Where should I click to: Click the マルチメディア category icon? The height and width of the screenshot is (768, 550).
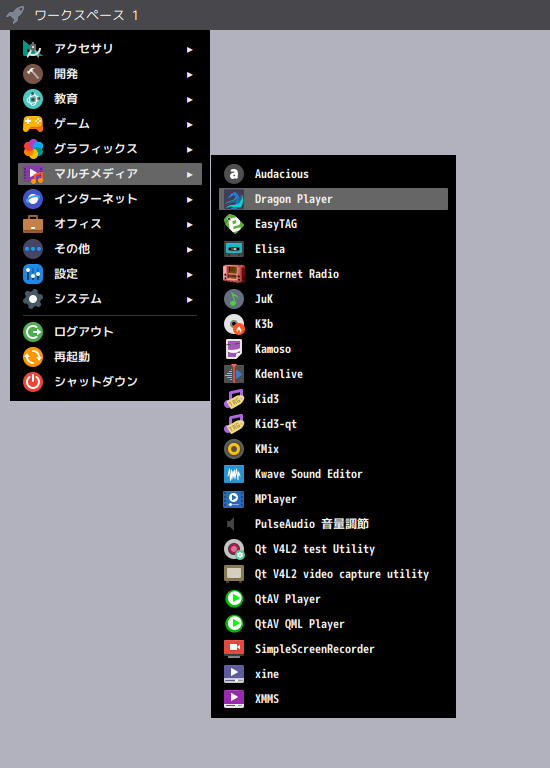(x=33, y=174)
